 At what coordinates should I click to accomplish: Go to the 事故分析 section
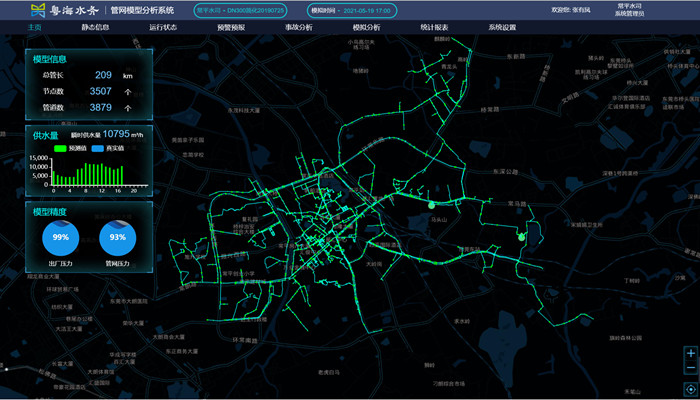[299, 28]
